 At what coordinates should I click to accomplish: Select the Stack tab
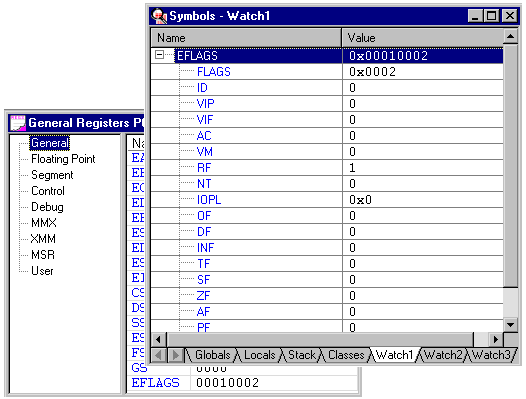click(x=302, y=355)
